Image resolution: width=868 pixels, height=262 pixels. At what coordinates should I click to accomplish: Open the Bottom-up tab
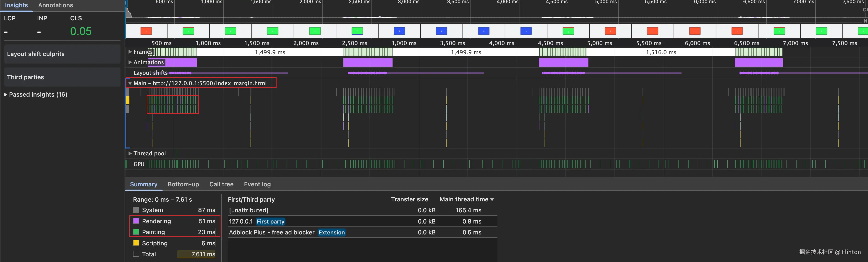[183, 184]
